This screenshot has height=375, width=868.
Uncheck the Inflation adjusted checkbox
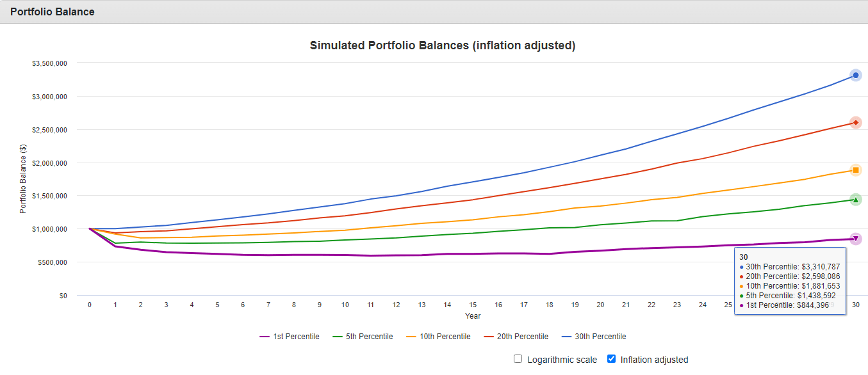click(611, 359)
